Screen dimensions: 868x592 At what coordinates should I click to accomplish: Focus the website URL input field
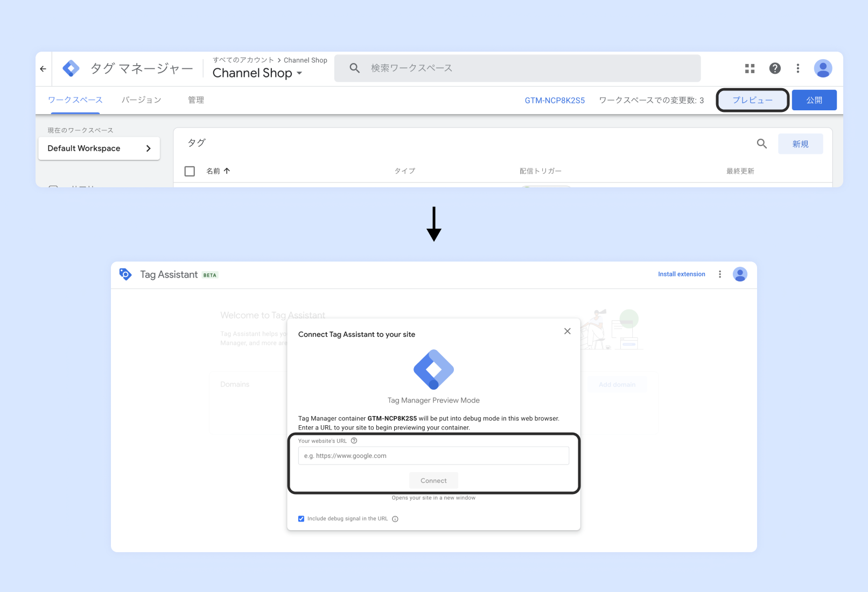coord(433,456)
